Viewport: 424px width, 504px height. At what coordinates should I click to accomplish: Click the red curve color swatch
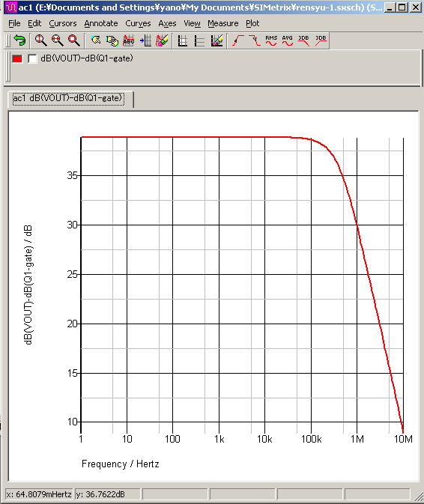tap(17, 59)
